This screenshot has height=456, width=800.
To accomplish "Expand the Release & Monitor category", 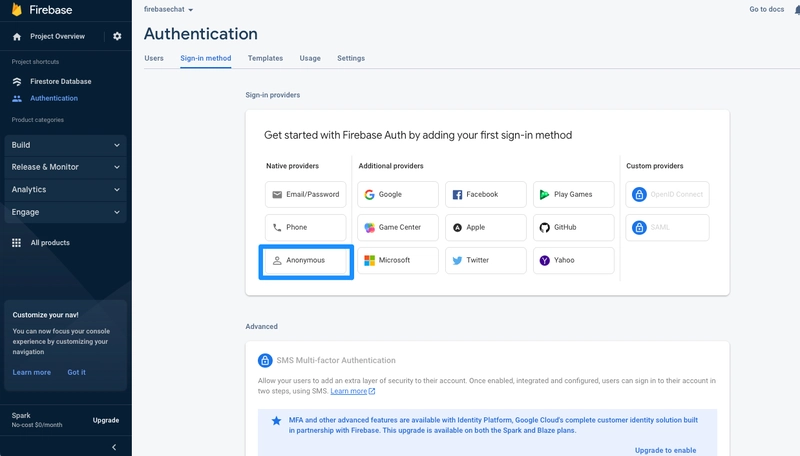I will pos(65,167).
